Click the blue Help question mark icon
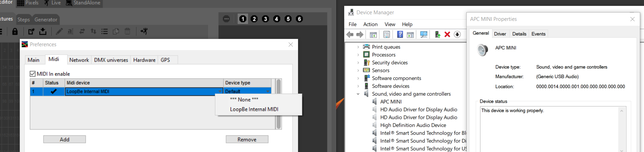Image resolution: width=644 pixels, height=152 pixels. coord(400,34)
